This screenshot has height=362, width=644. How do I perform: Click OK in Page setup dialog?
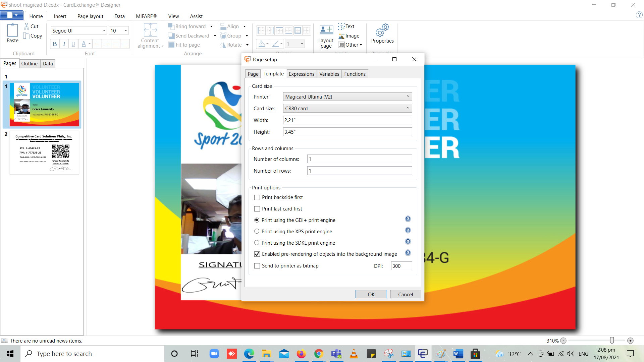[371, 294]
